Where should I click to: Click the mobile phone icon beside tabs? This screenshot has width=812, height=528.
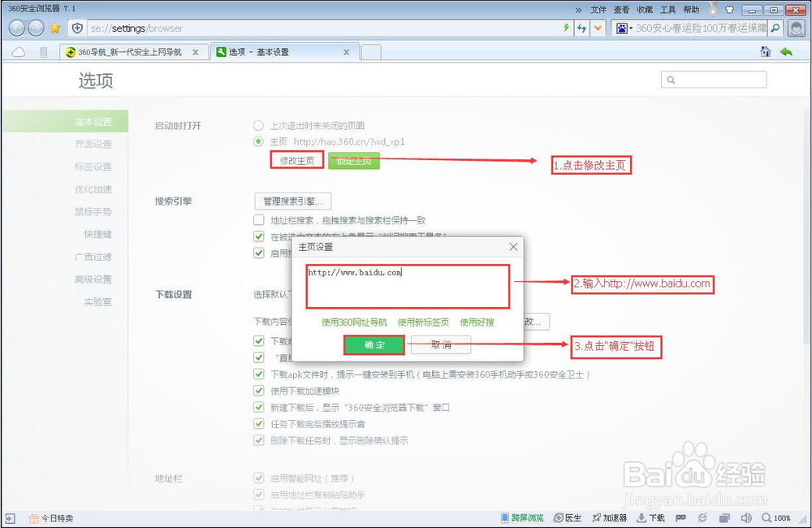(44, 52)
